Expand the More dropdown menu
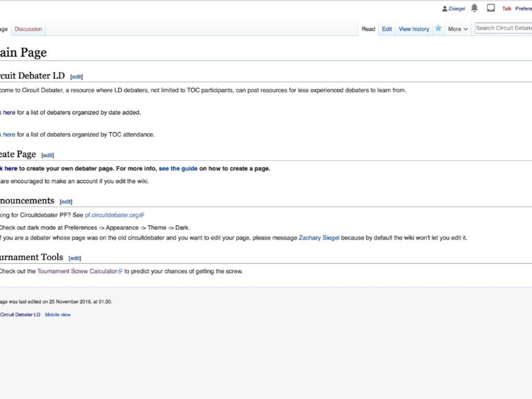The height and width of the screenshot is (399, 532). pyautogui.click(x=458, y=29)
